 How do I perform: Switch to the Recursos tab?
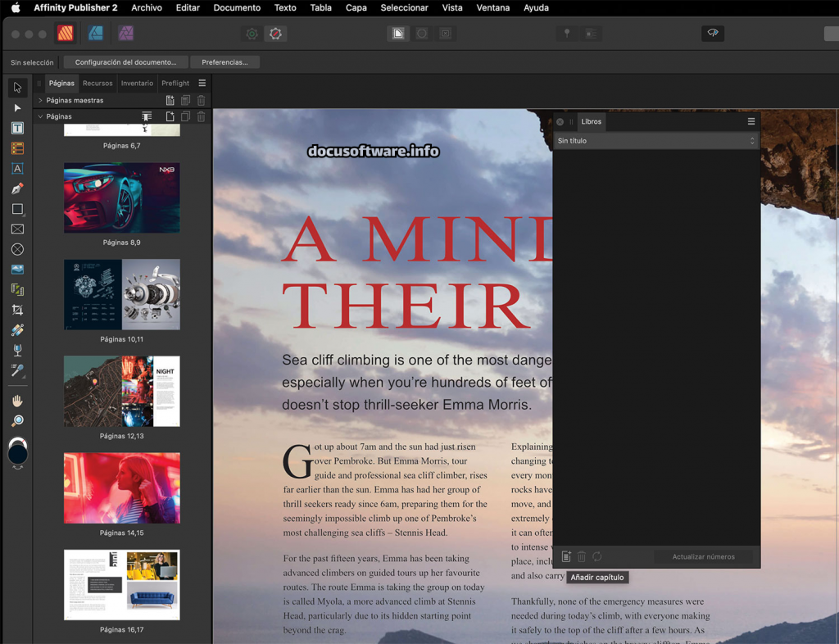tap(98, 84)
